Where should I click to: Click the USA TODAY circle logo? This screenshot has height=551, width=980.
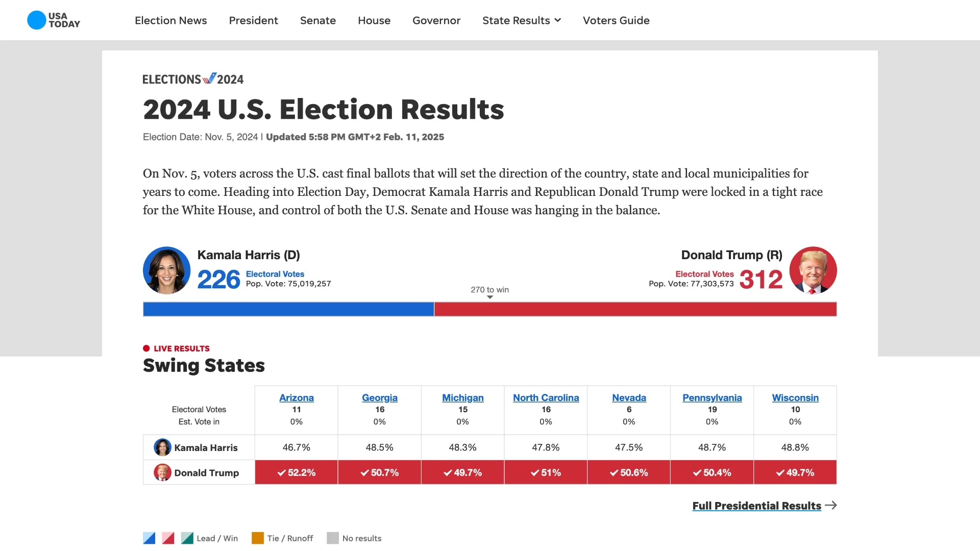pyautogui.click(x=36, y=20)
